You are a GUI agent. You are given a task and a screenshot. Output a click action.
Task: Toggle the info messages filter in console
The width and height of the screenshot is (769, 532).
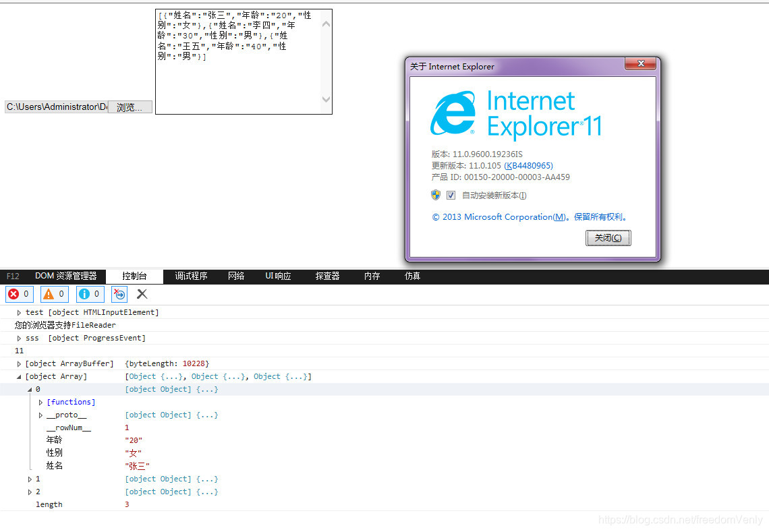[90, 294]
